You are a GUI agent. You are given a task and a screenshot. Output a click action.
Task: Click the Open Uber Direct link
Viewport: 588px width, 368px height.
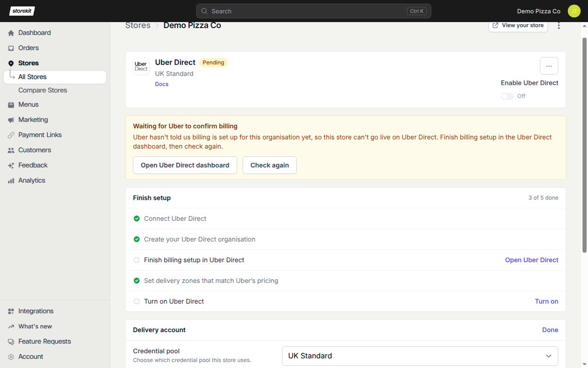(x=531, y=260)
